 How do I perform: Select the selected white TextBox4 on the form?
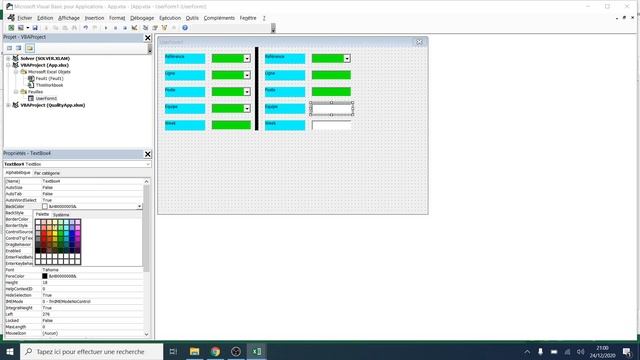(x=331, y=109)
